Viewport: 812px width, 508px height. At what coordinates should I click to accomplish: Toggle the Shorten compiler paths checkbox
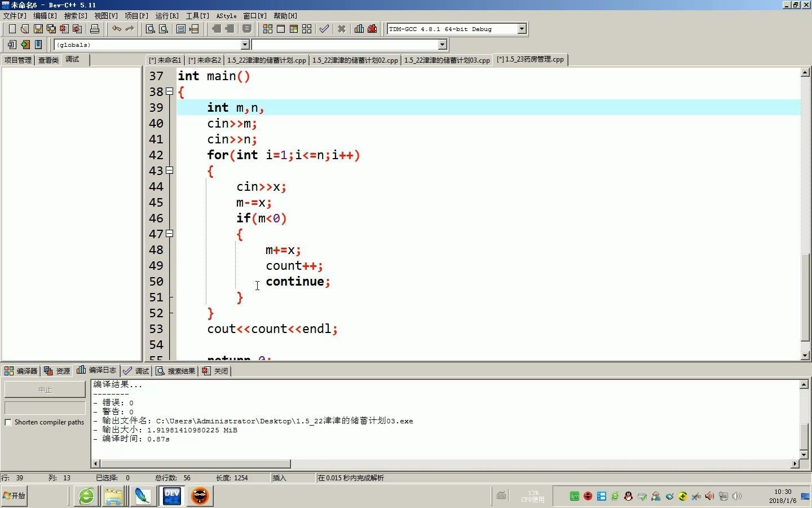click(8, 422)
